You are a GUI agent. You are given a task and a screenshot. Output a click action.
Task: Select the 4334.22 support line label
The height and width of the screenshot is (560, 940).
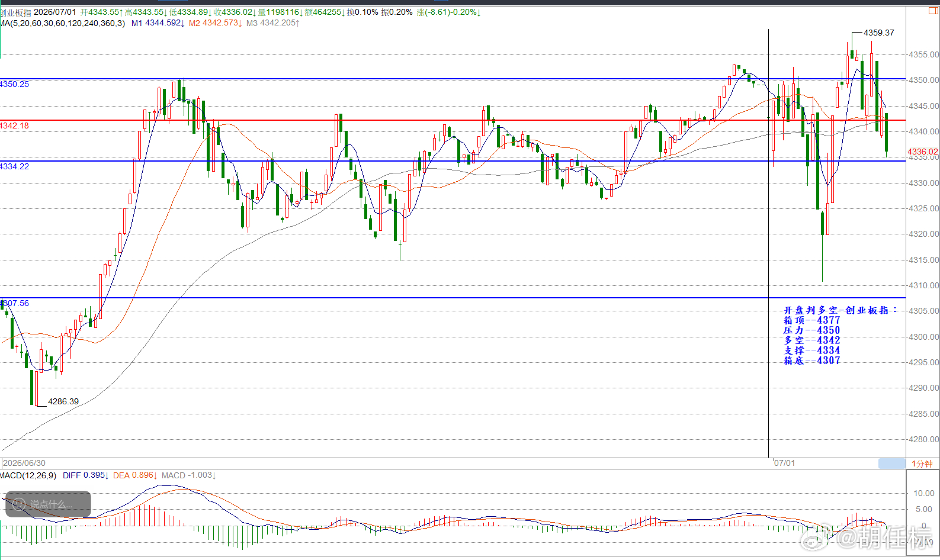tap(14, 166)
